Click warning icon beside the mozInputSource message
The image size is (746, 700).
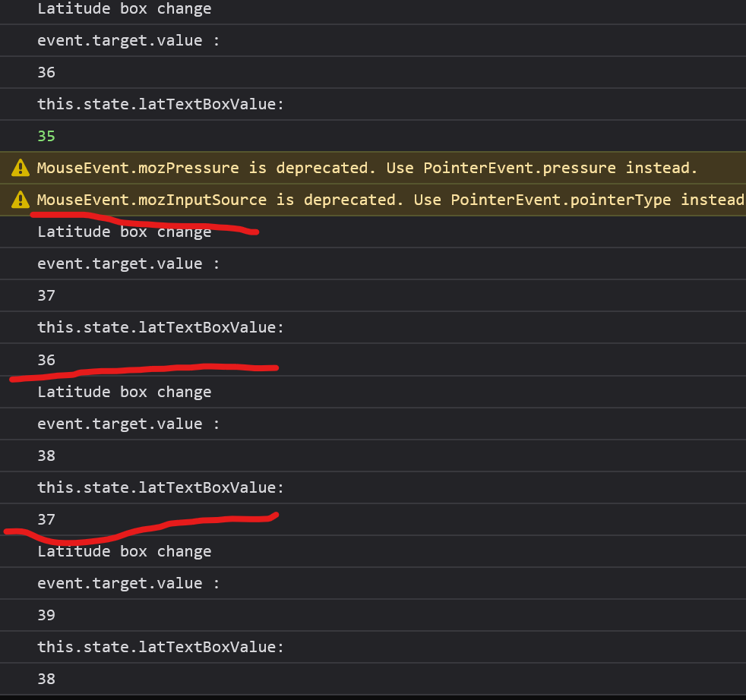(x=19, y=200)
